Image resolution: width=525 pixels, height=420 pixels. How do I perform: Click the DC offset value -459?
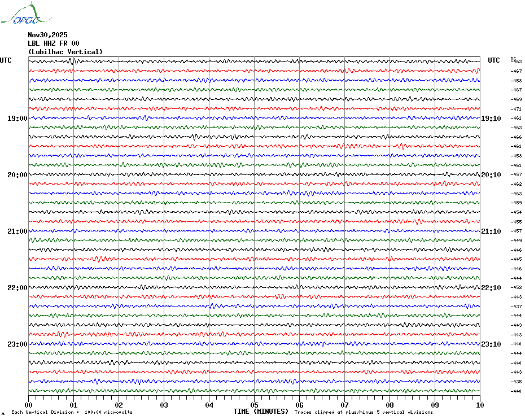click(517, 203)
